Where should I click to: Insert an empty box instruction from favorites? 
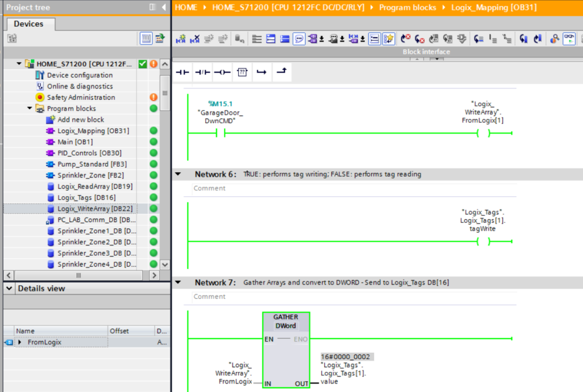(242, 71)
